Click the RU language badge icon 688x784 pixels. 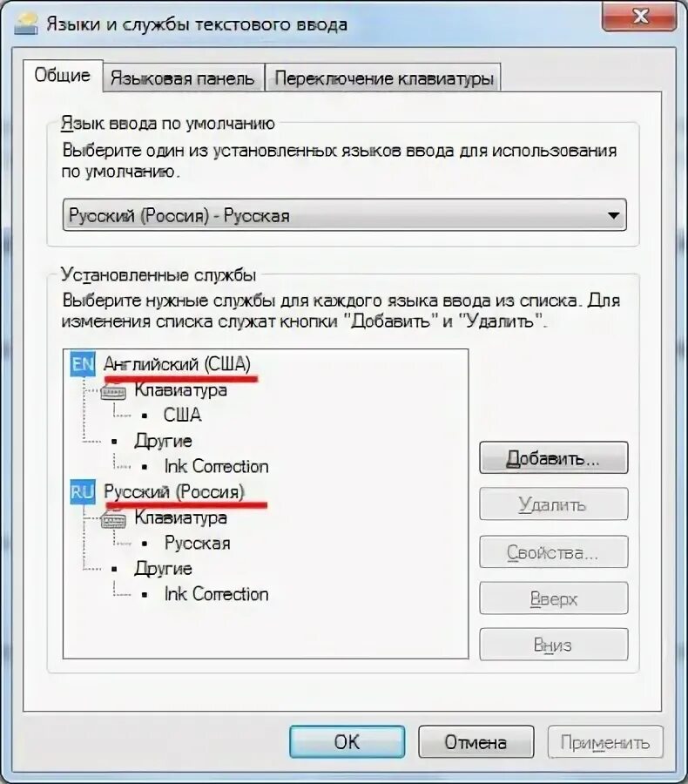click(x=83, y=492)
